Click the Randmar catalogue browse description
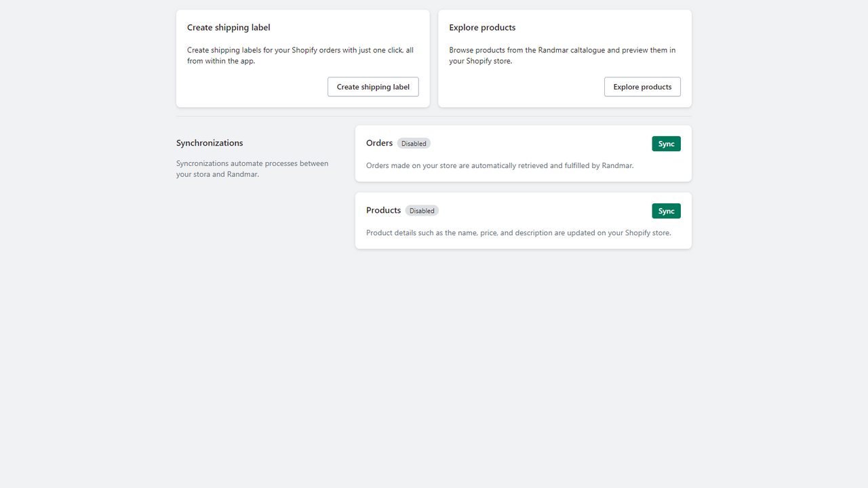This screenshot has height=488, width=868. (562, 56)
